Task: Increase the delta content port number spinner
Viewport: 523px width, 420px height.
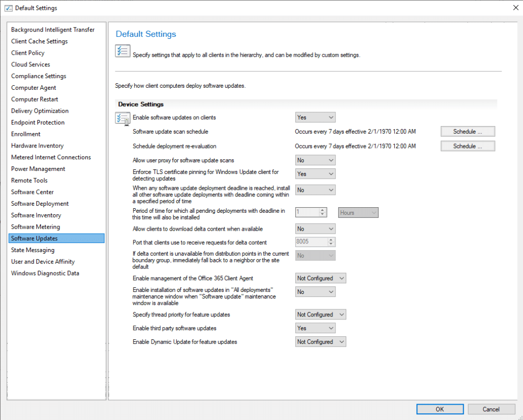Action: coord(331,240)
